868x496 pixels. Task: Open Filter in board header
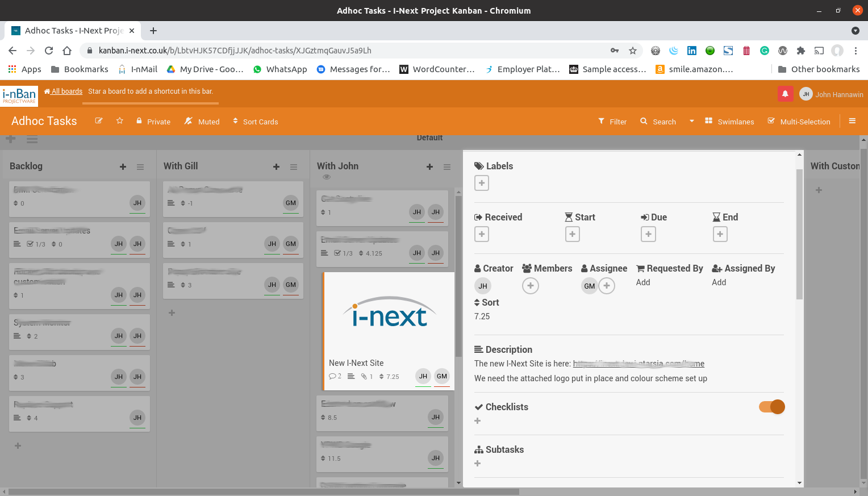612,122
